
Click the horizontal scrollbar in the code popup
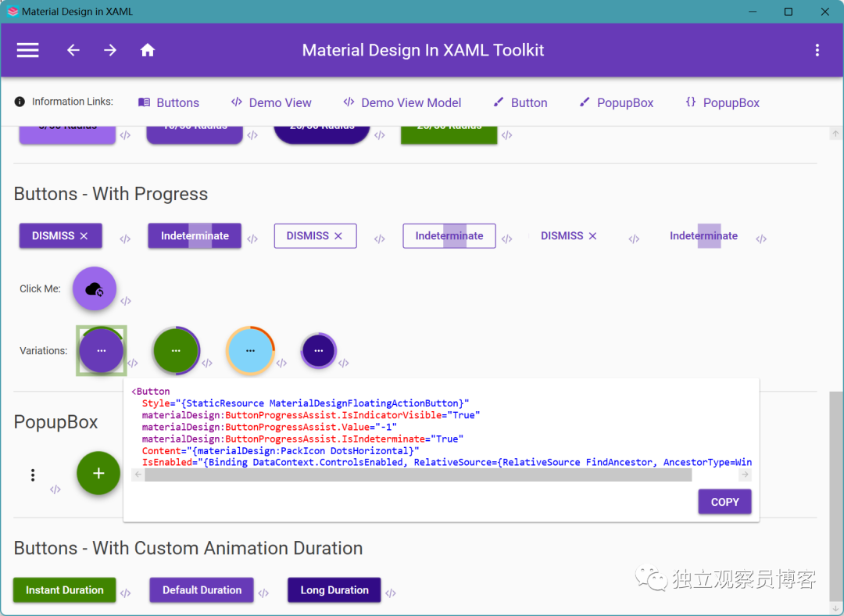click(x=418, y=475)
